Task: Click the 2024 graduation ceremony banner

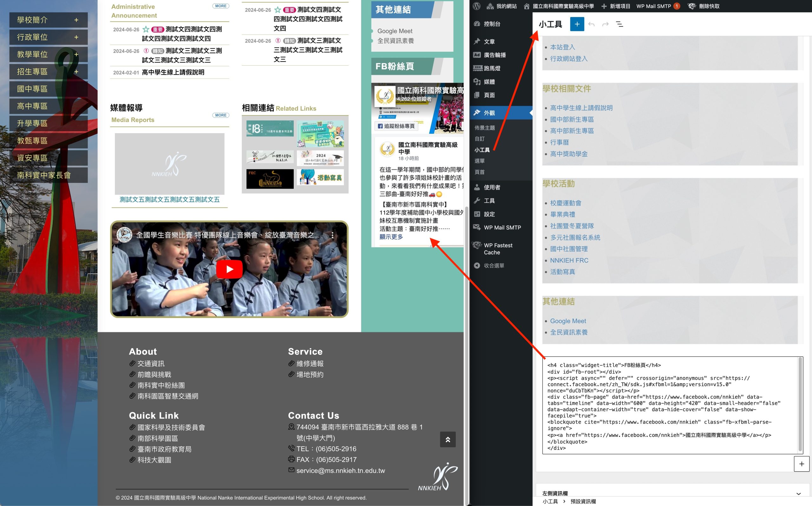Action: tap(320, 158)
